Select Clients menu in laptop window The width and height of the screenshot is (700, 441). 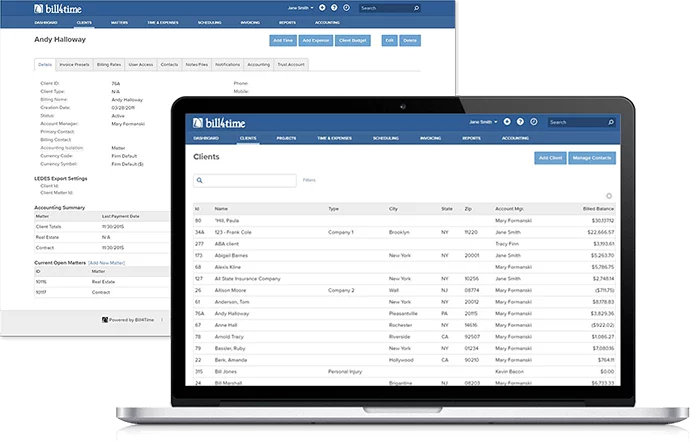pyautogui.click(x=248, y=138)
